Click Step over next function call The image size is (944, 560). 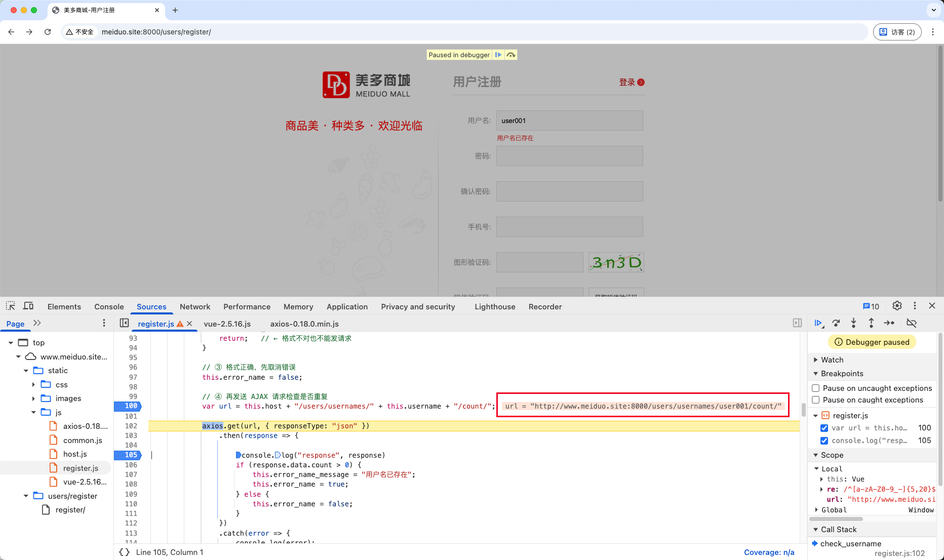(x=836, y=323)
